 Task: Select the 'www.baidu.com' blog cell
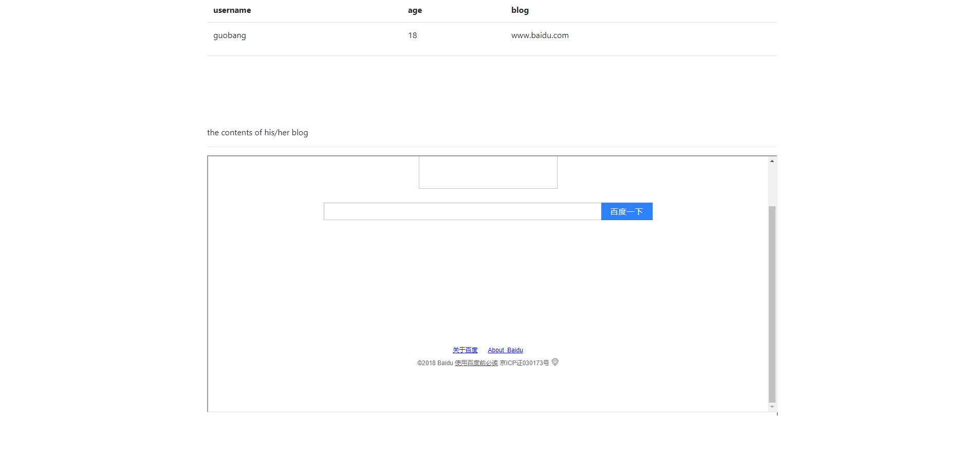point(540,35)
